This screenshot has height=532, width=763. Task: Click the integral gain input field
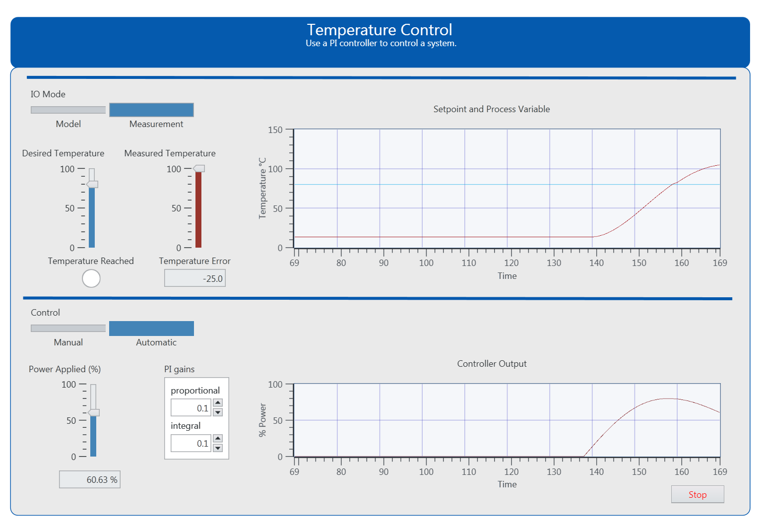(191, 443)
